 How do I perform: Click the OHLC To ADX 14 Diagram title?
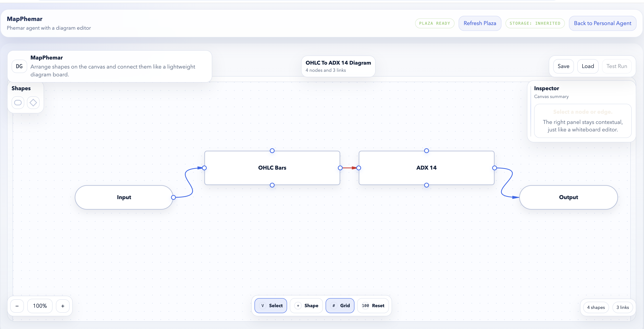tap(338, 63)
